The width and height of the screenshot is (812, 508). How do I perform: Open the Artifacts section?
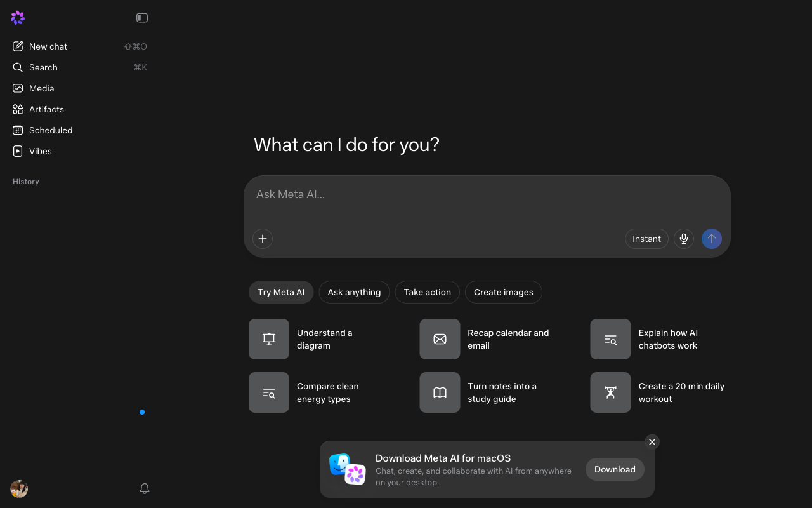click(x=79, y=109)
